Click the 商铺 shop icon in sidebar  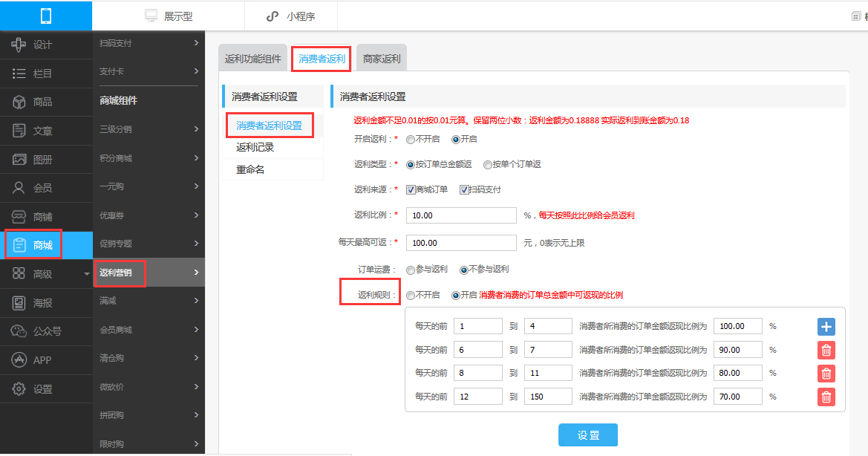coord(19,216)
